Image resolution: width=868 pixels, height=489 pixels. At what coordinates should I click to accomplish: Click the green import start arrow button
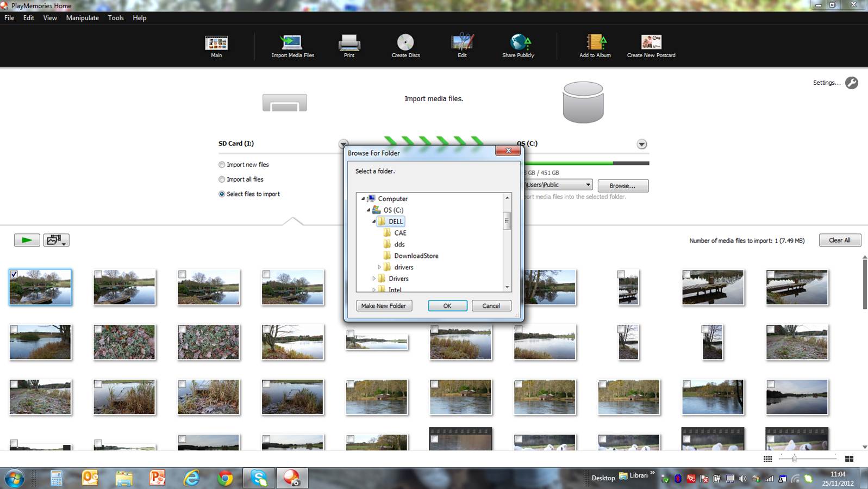point(27,240)
